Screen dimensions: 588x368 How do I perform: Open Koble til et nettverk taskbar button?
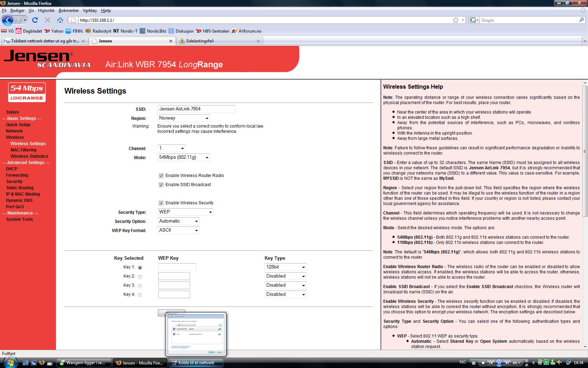tap(196, 363)
